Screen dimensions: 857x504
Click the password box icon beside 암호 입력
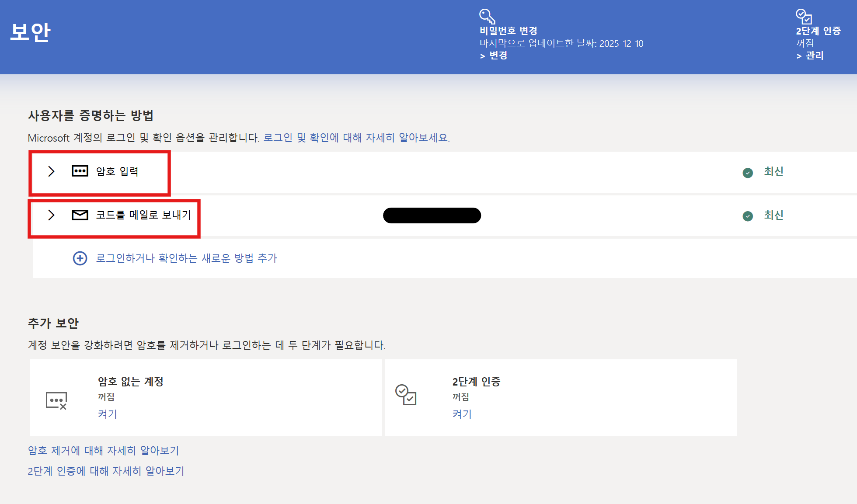(x=80, y=171)
